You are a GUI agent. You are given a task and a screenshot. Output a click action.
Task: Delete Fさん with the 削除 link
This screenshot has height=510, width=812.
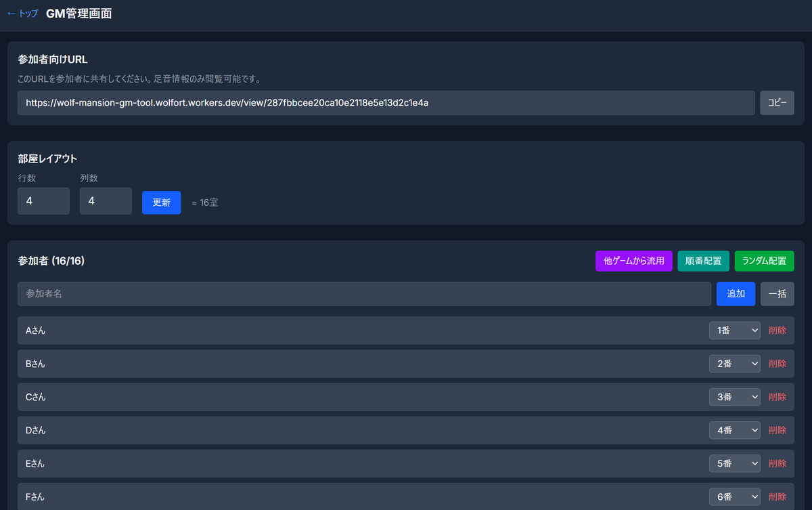[777, 496]
